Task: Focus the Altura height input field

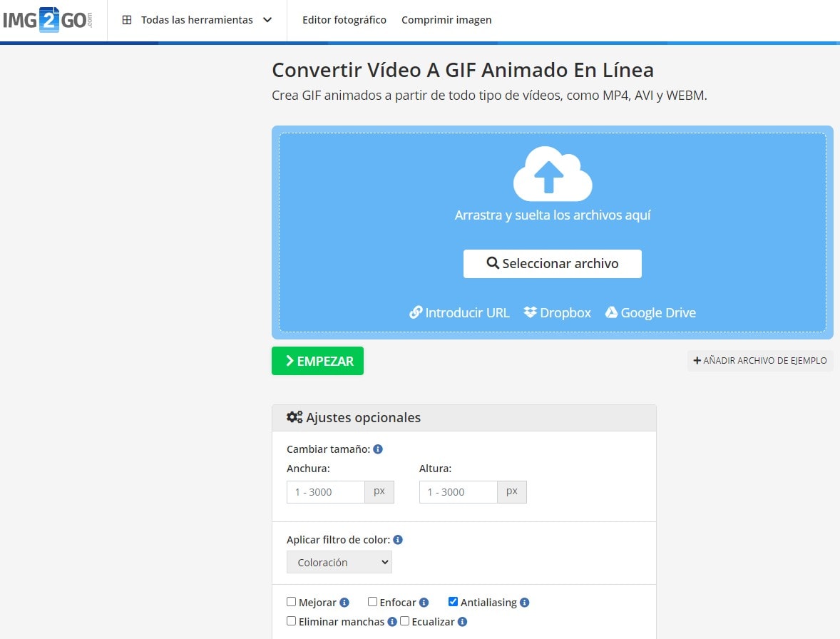Action: click(x=458, y=491)
